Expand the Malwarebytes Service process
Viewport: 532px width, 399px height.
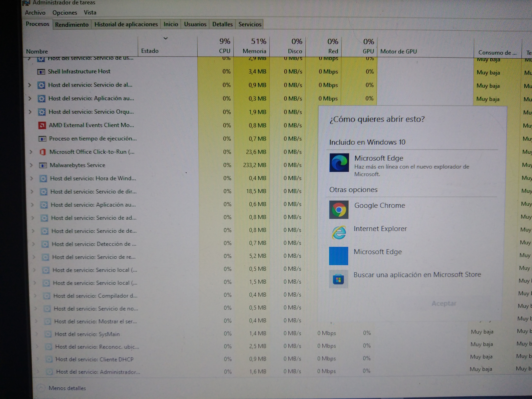[x=31, y=165]
